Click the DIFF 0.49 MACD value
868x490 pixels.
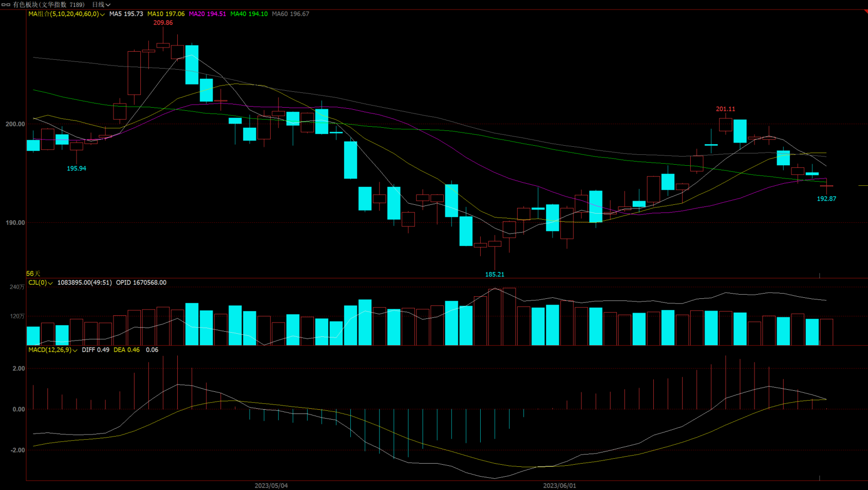96,350
